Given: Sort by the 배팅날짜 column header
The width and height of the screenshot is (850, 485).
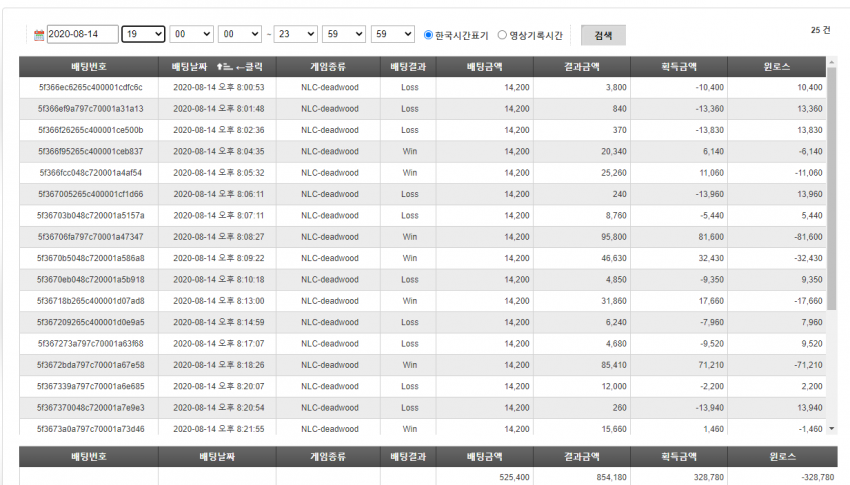Looking at the screenshot, I should coord(217,67).
